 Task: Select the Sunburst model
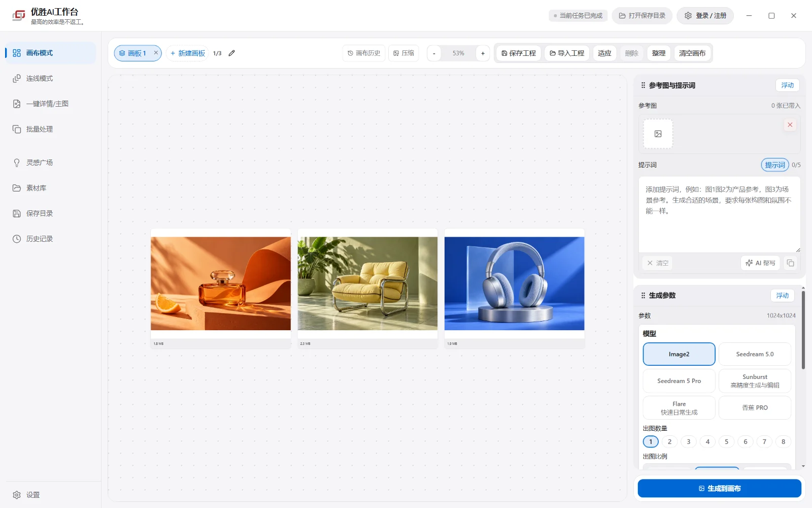click(x=755, y=381)
